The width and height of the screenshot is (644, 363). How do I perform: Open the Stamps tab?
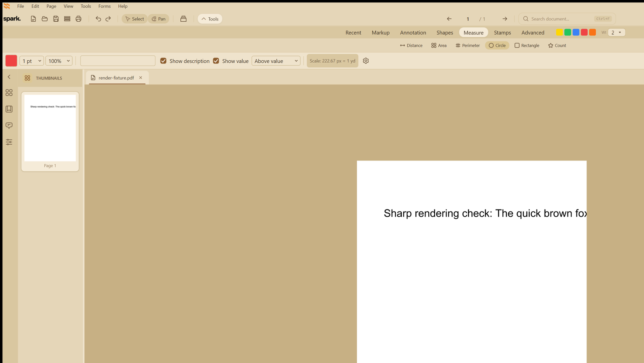(502, 33)
